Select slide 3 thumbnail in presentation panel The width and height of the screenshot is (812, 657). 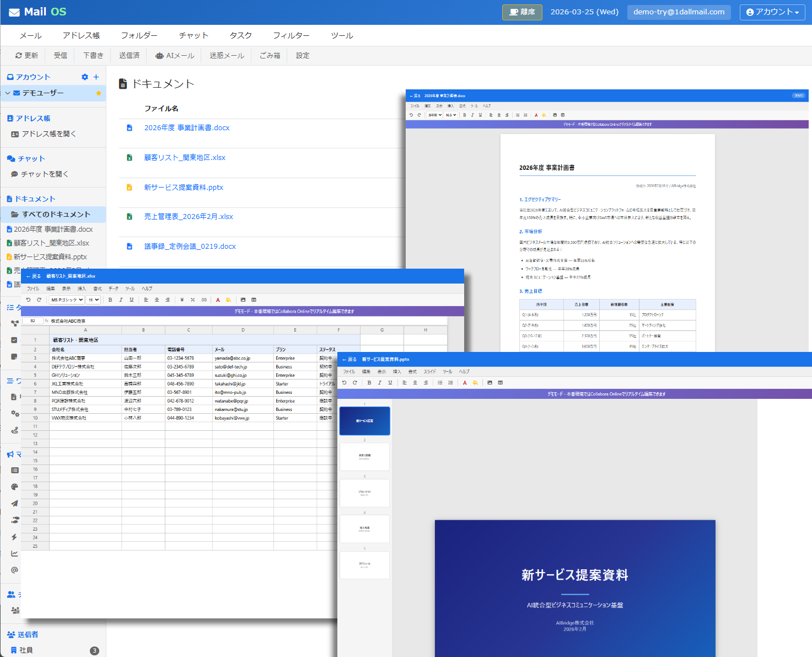[364, 493]
